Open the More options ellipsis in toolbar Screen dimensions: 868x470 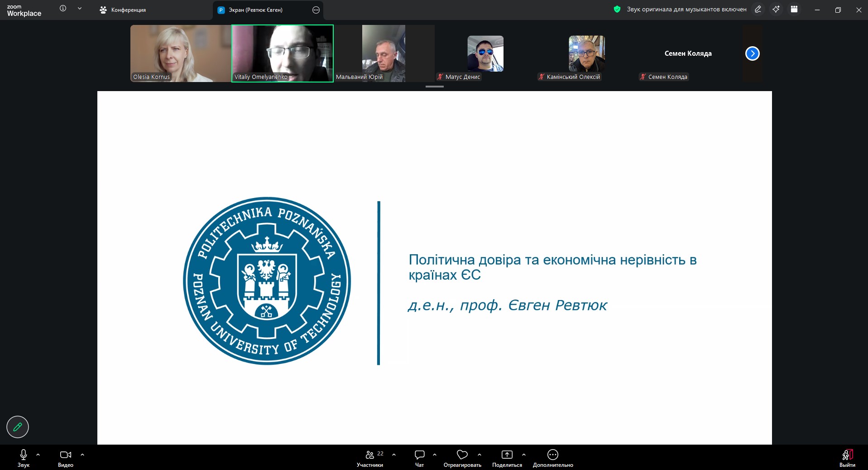552,455
